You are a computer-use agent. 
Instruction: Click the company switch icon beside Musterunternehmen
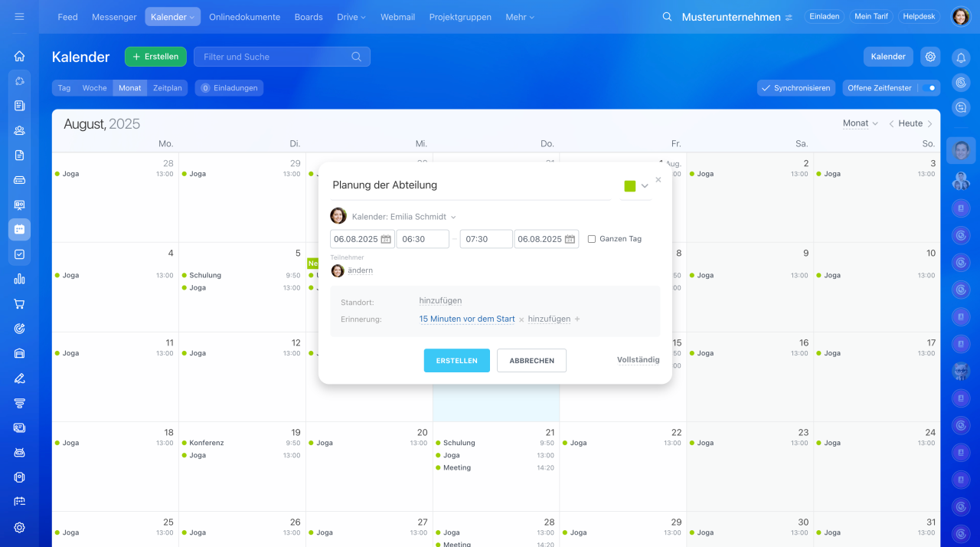coord(789,17)
